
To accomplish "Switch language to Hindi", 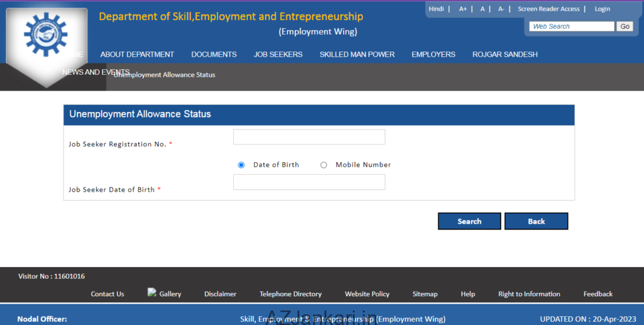I will pyautogui.click(x=436, y=9).
